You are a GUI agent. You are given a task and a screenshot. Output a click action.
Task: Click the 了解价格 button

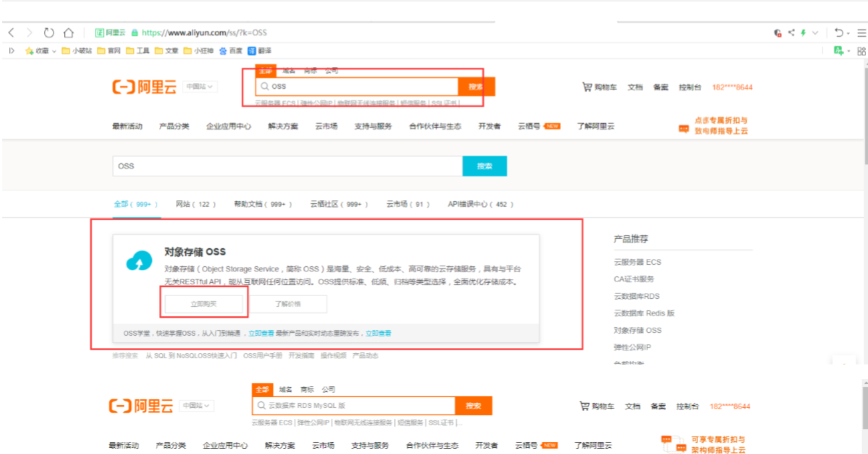288,304
